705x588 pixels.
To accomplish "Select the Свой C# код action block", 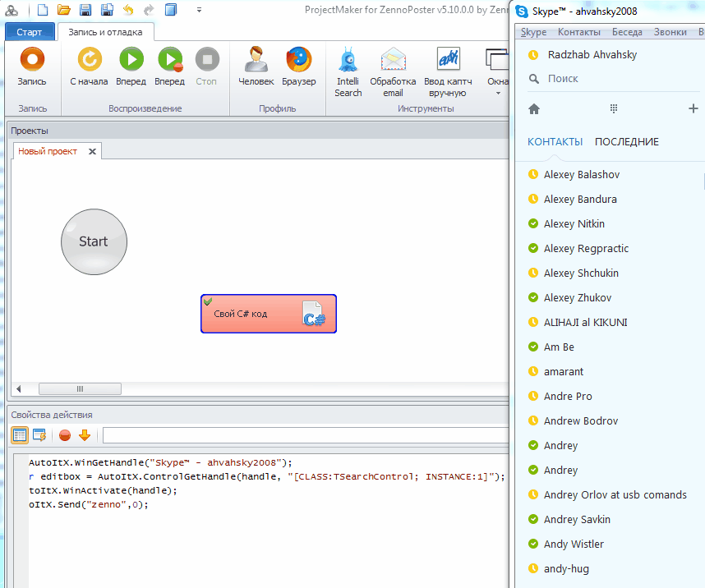I will (x=268, y=314).
